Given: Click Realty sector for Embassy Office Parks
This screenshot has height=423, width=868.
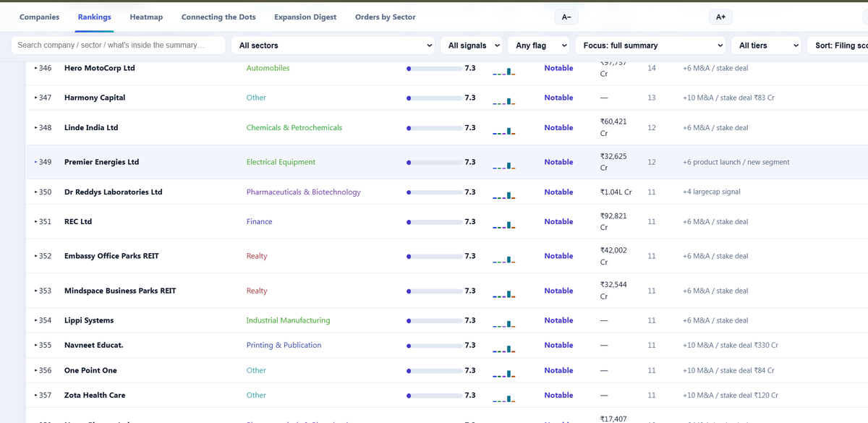Looking at the screenshot, I should coord(257,256).
